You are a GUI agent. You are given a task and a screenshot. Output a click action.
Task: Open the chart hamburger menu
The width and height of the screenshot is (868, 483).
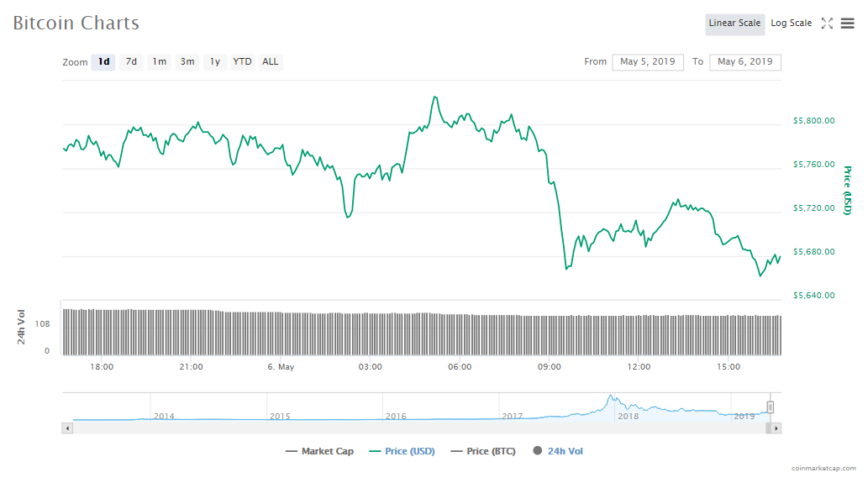(847, 24)
